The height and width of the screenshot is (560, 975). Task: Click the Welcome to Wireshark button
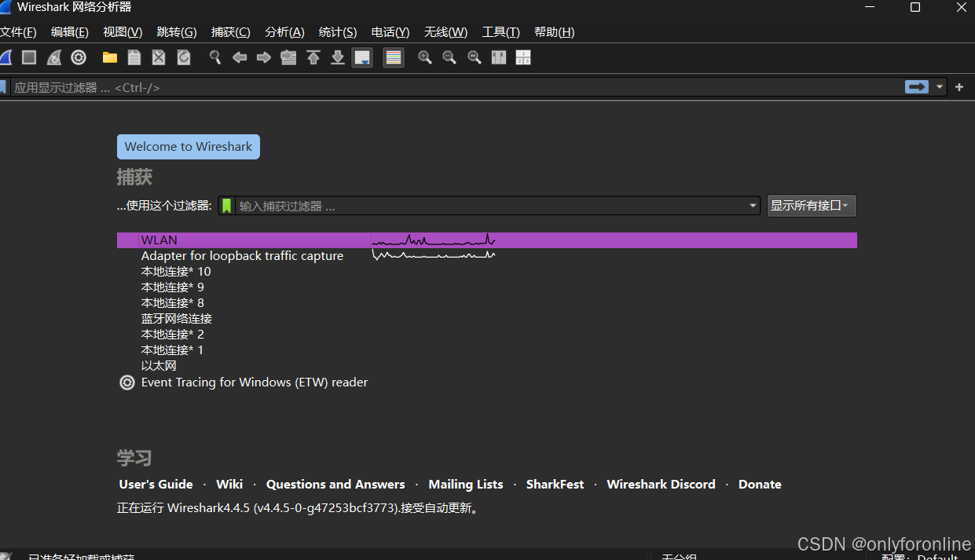click(189, 147)
